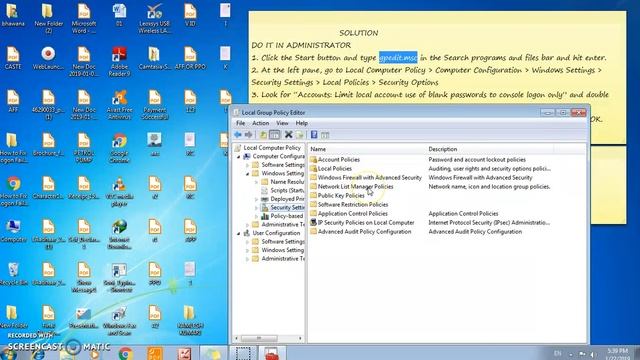
Task: Sort list by Name column header
Action: click(366, 149)
